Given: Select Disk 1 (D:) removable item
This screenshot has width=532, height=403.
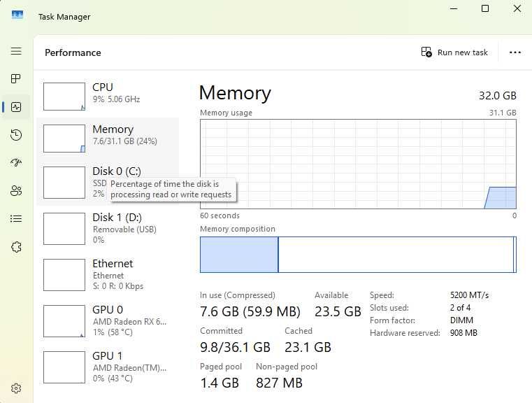Looking at the screenshot, I should pos(108,229).
